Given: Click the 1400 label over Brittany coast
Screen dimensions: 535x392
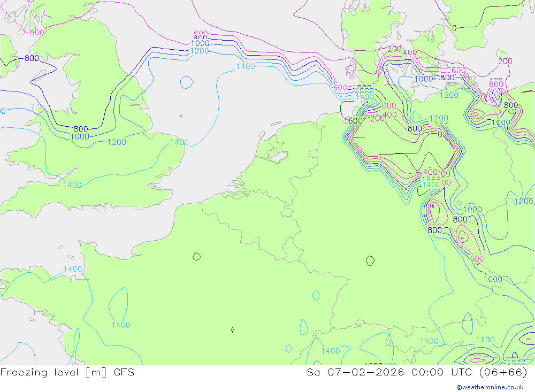Looking at the screenshot, I should click(x=73, y=269).
